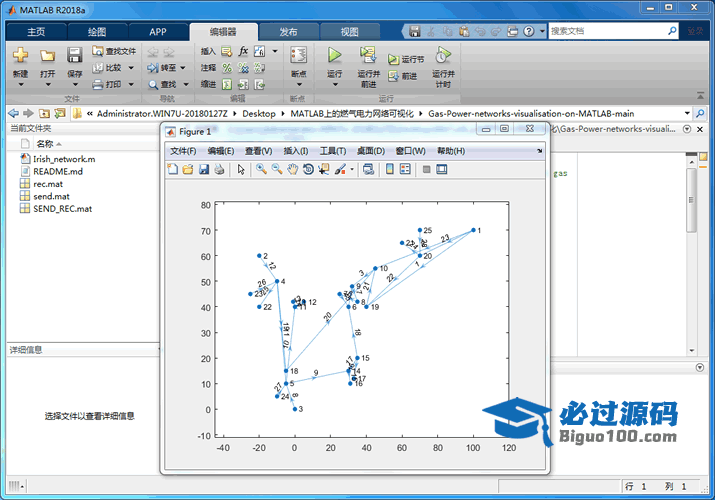Click New Figure icon in Figure 1 toolbar
The image size is (715, 500).
point(173,170)
